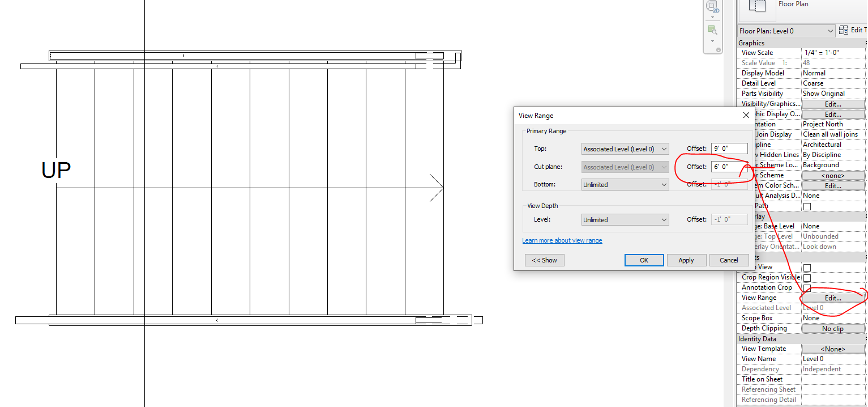The width and height of the screenshot is (868, 407).
Task: Check the Annotation Crop checkbox
Action: 806,287
